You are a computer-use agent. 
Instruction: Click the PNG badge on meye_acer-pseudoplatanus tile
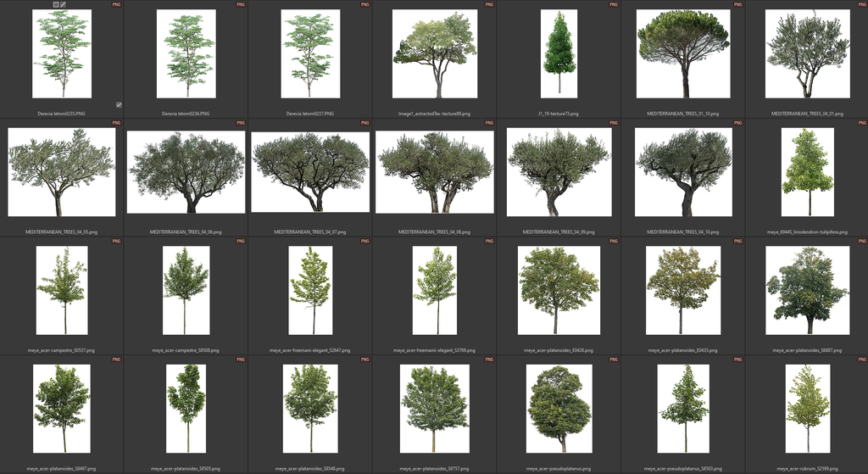tap(614, 360)
